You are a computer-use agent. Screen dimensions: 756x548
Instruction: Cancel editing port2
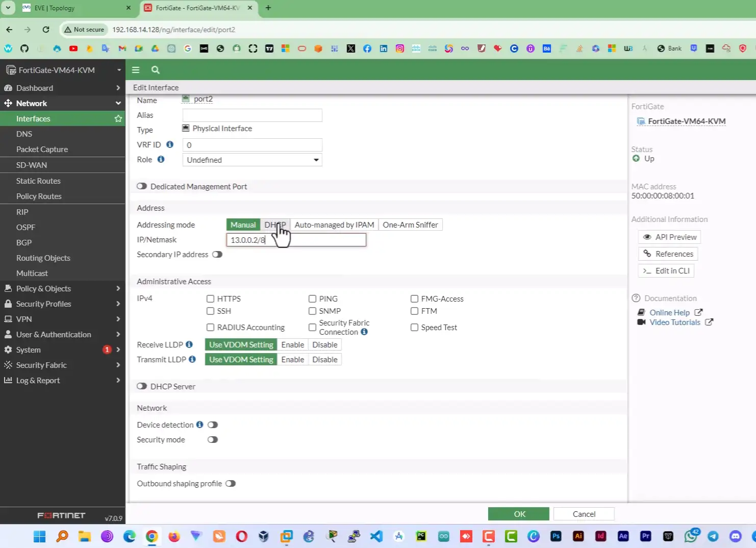tap(584, 514)
